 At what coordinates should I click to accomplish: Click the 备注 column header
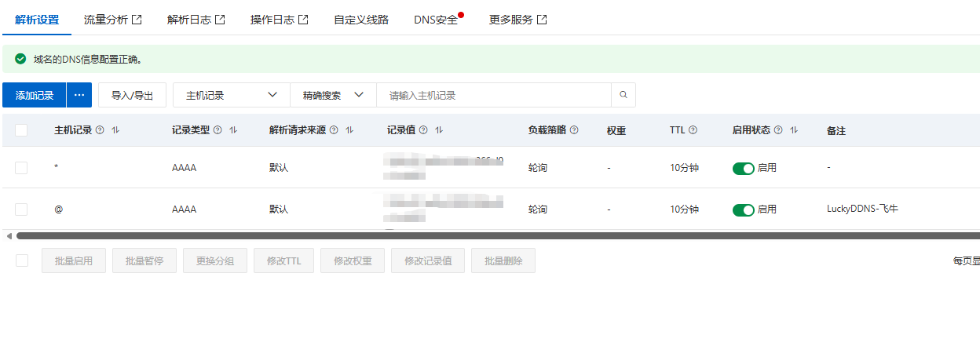tap(836, 130)
